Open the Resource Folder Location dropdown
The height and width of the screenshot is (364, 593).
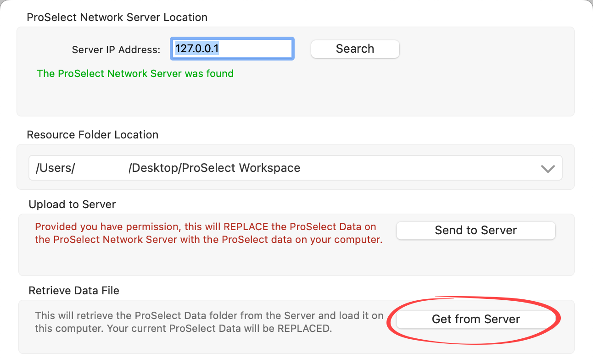295,168
